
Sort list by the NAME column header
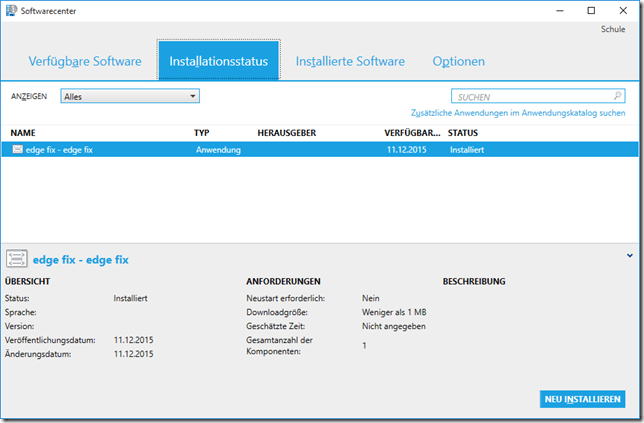point(24,132)
